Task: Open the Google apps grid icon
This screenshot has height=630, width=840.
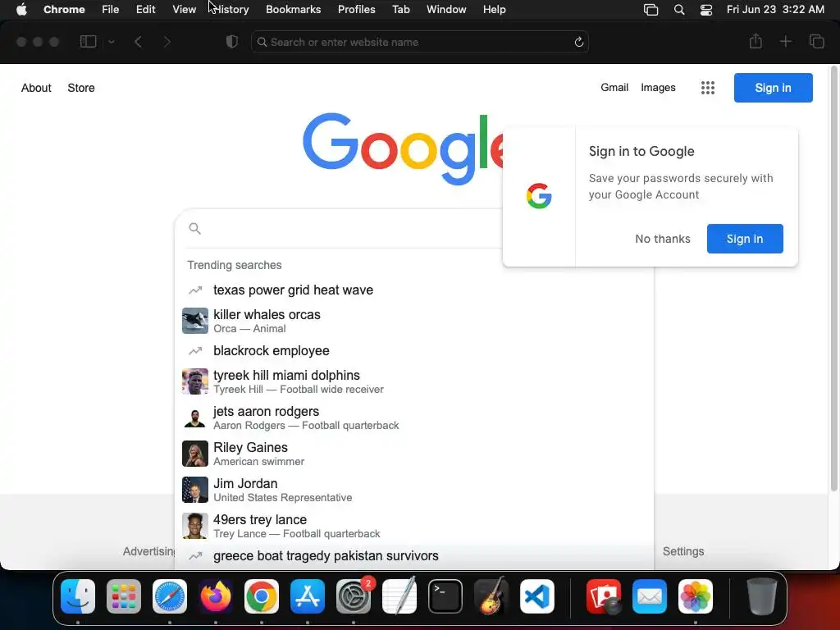Action: click(x=708, y=88)
